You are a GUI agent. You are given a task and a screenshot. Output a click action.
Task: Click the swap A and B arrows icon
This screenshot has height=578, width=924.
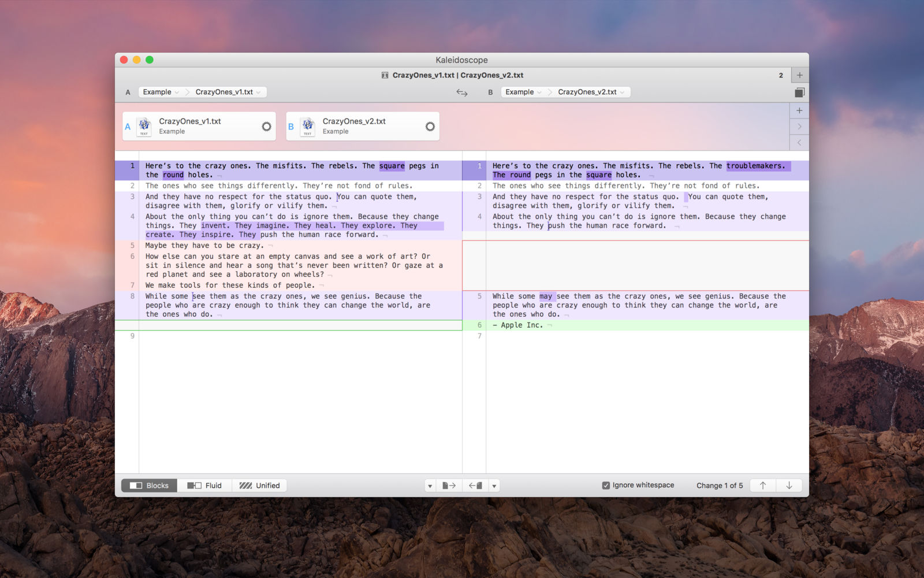462,92
